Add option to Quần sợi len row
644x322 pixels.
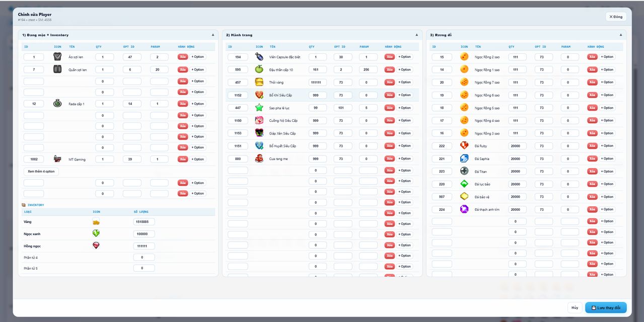coord(198,69)
